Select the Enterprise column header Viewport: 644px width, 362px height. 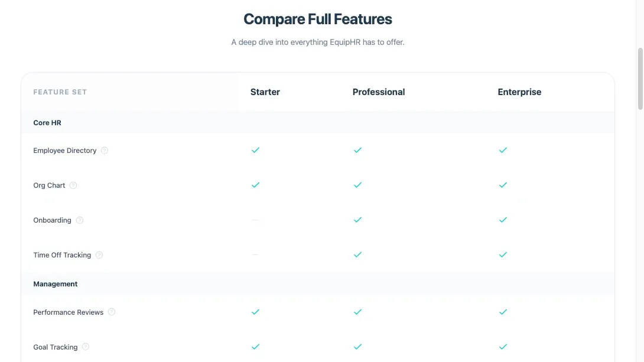pos(519,92)
